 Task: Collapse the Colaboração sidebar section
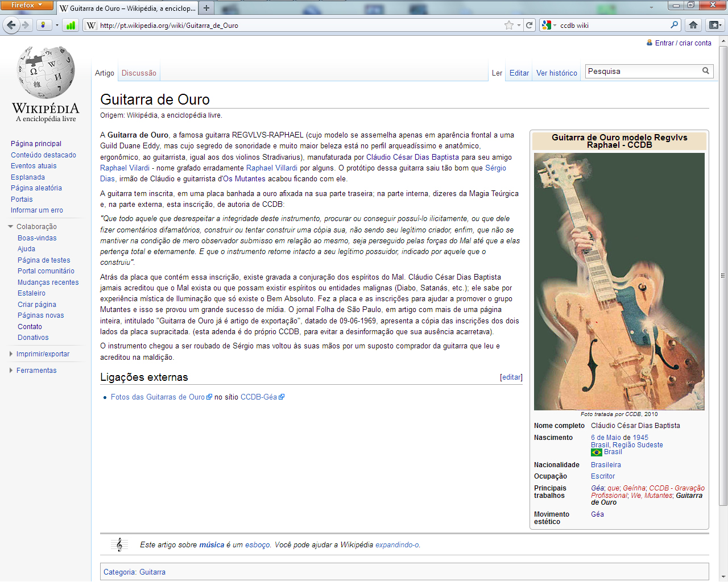pos(36,227)
